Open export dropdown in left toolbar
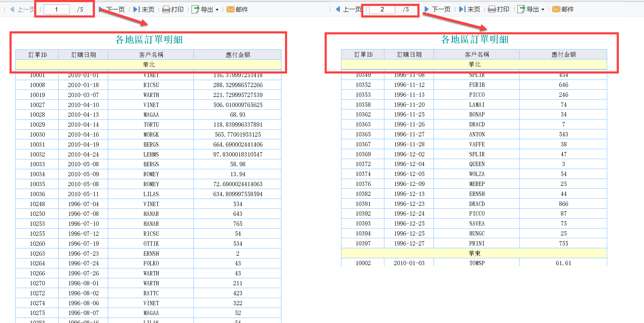 (217, 10)
